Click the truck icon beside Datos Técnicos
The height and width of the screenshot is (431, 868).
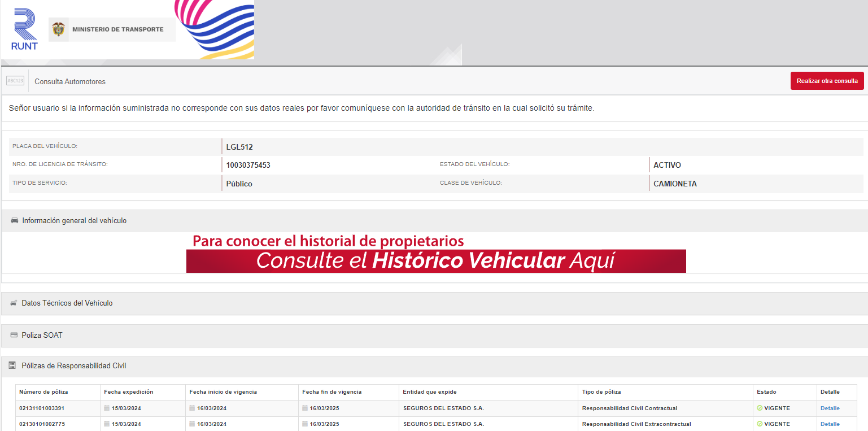(x=14, y=303)
